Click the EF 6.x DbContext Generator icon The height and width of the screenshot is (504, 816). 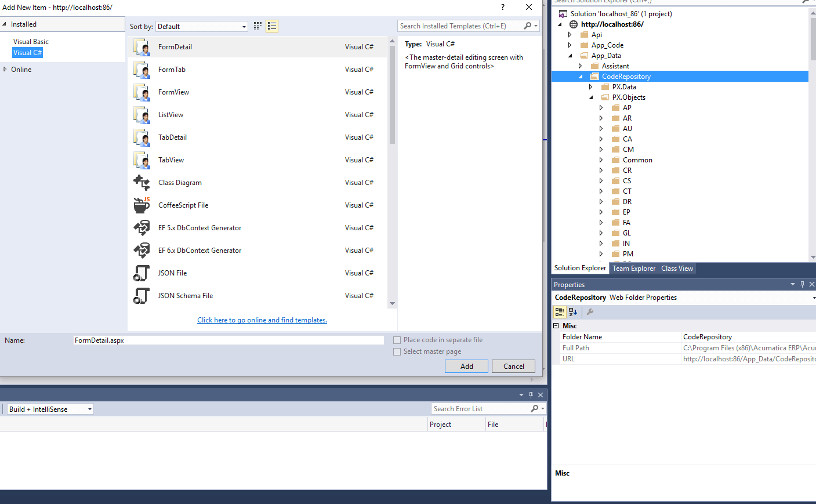point(142,250)
